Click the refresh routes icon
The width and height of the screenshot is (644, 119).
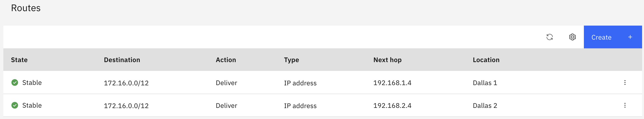tap(549, 37)
